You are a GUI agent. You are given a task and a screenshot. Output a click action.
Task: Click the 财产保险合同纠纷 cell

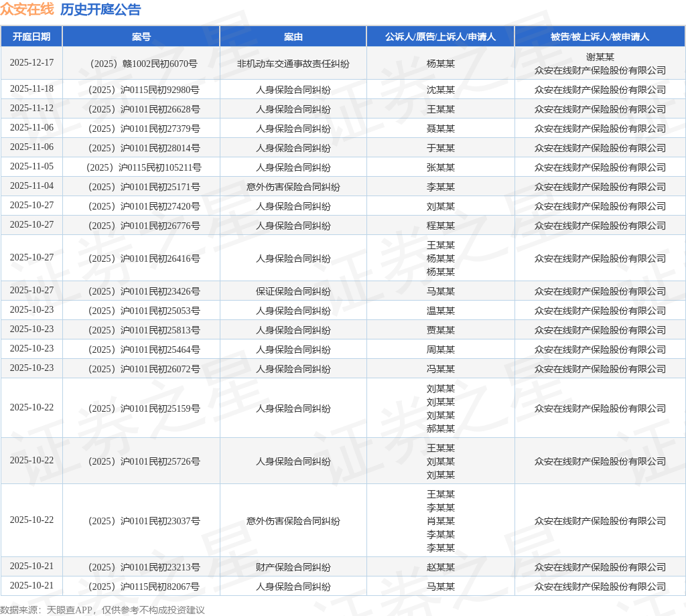(x=293, y=568)
